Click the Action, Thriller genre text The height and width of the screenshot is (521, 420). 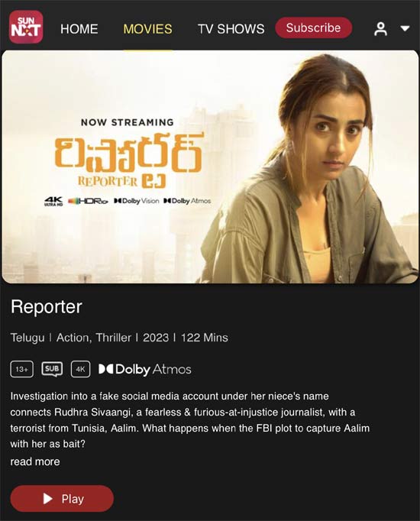[94, 338]
